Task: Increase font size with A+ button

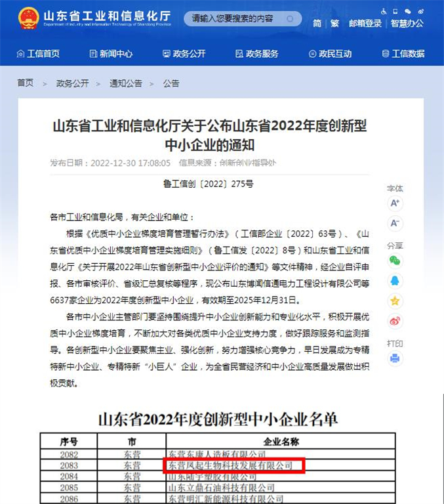Action: [x=395, y=203]
